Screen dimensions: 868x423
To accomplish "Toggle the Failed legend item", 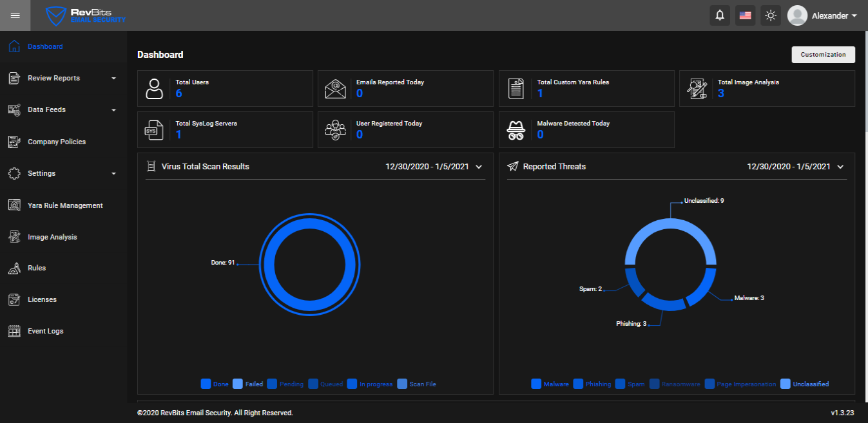I will (x=247, y=384).
